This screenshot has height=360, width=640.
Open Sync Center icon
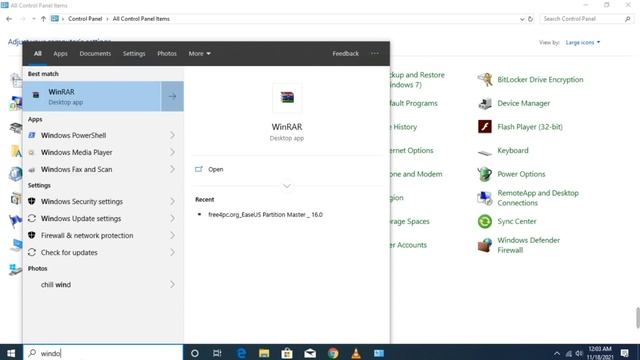[485, 221]
